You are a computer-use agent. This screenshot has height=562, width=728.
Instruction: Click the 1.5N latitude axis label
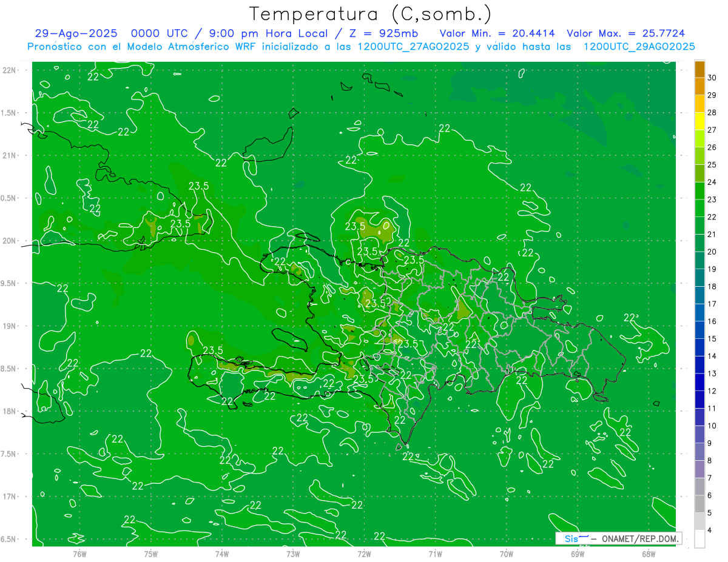pyautogui.click(x=10, y=113)
